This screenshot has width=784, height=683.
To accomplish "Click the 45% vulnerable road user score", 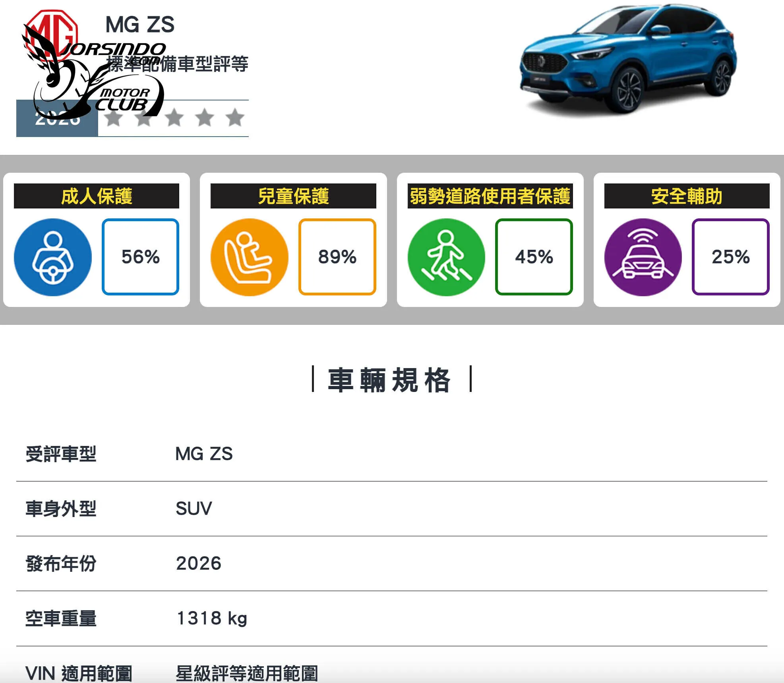I will tap(534, 257).
